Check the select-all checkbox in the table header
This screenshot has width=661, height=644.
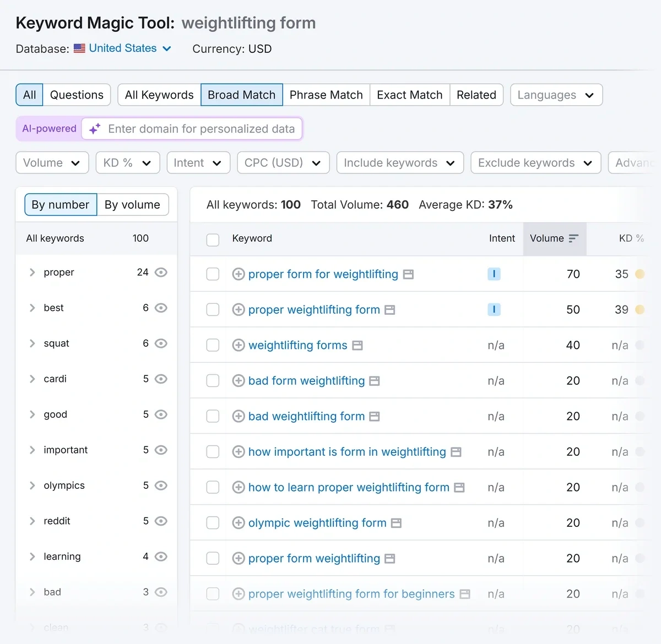coord(213,239)
